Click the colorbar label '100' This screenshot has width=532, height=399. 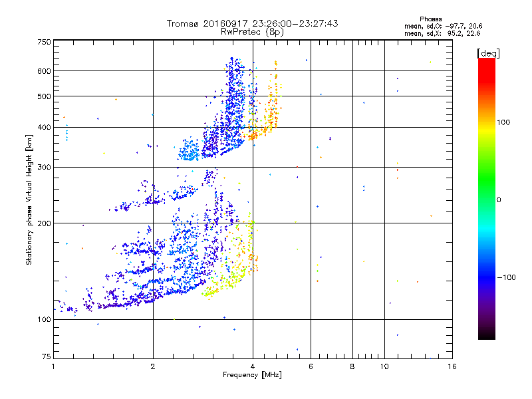coord(503,122)
